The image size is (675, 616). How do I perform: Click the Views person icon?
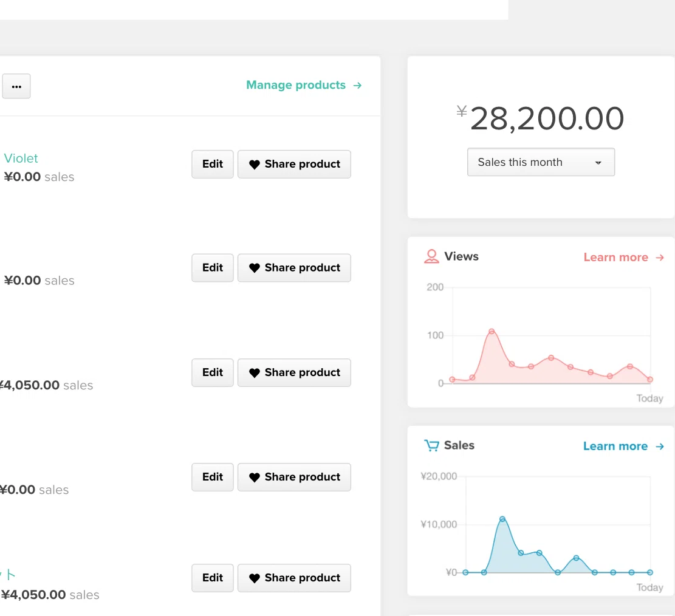431,256
